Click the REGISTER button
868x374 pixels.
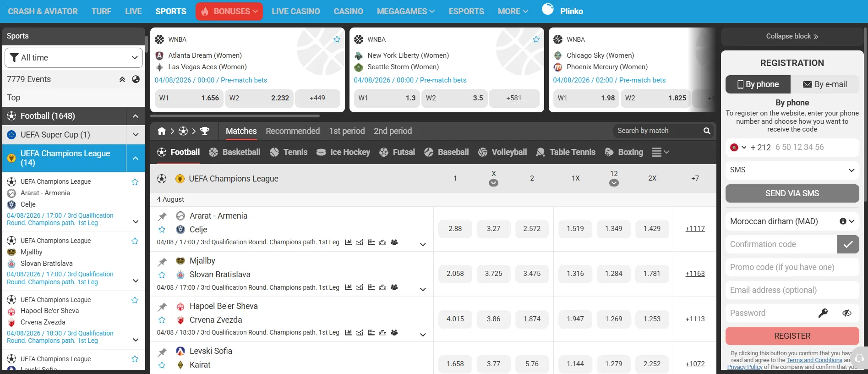[x=792, y=336]
